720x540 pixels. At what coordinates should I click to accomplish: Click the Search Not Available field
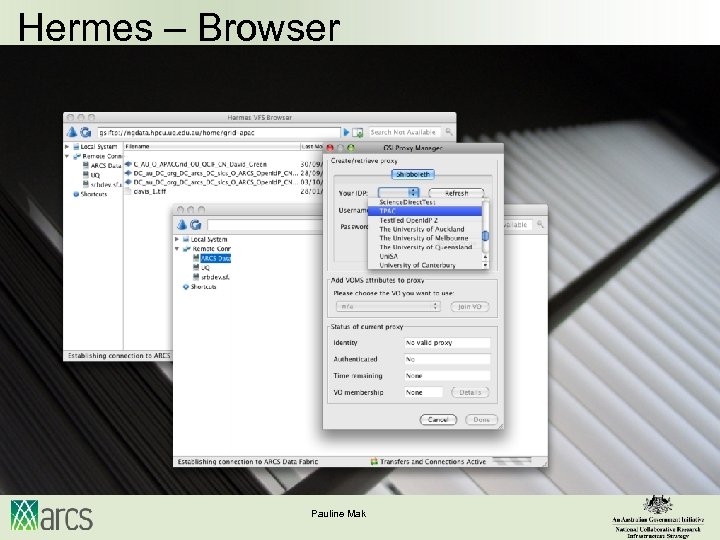(404, 132)
